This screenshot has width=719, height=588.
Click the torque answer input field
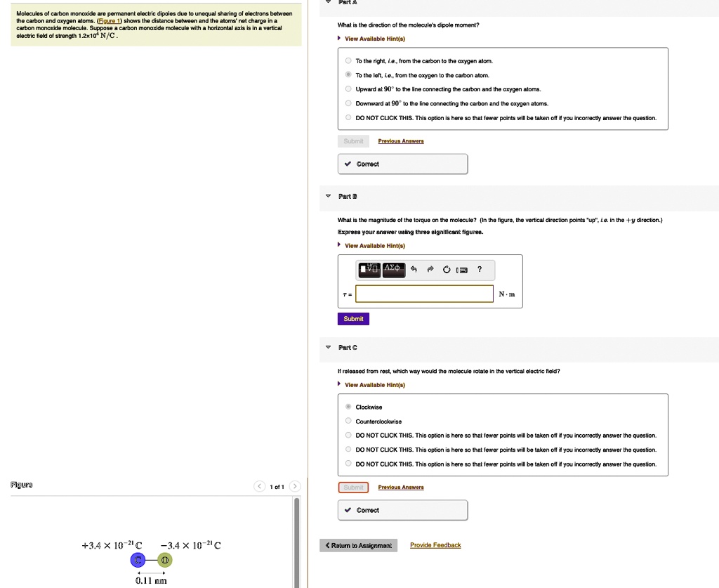pyautogui.click(x=424, y=294)
